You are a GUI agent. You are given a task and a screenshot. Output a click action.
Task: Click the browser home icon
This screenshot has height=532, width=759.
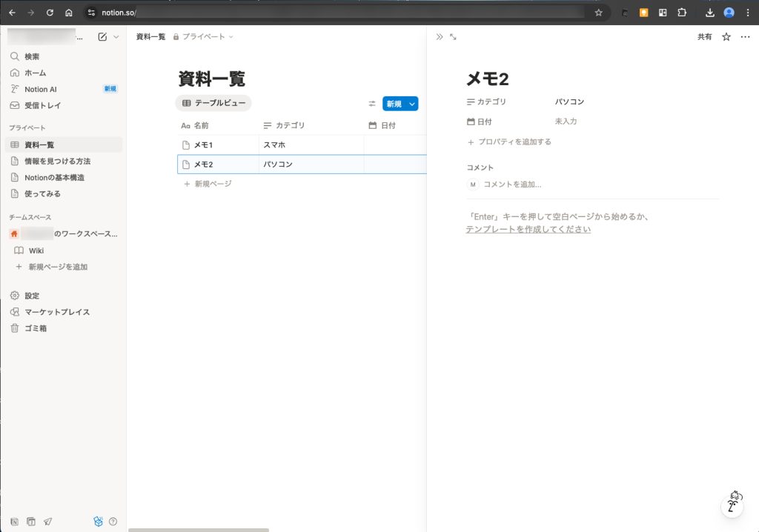click(x=69, y=13)
